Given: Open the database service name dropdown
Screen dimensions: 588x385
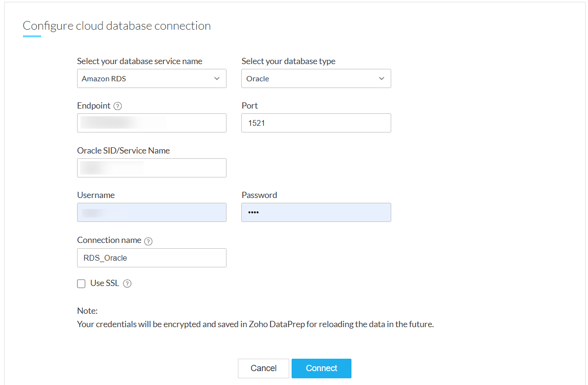Looking at the screenshot, I should tap(151, 78).
